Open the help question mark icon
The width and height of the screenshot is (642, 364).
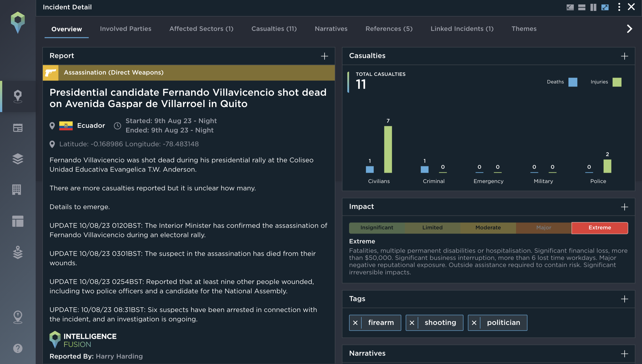(x=18, y=348)
